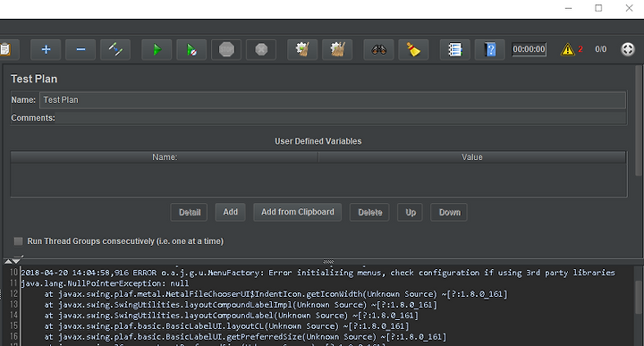
Task: Maximize the JMeter window
Action: (598, 8)
